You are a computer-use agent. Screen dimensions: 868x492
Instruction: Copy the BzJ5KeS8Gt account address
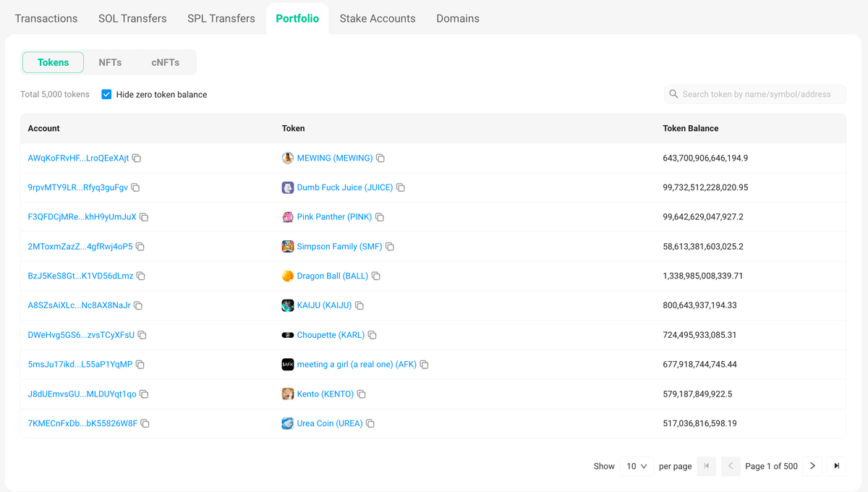[140, 276]
